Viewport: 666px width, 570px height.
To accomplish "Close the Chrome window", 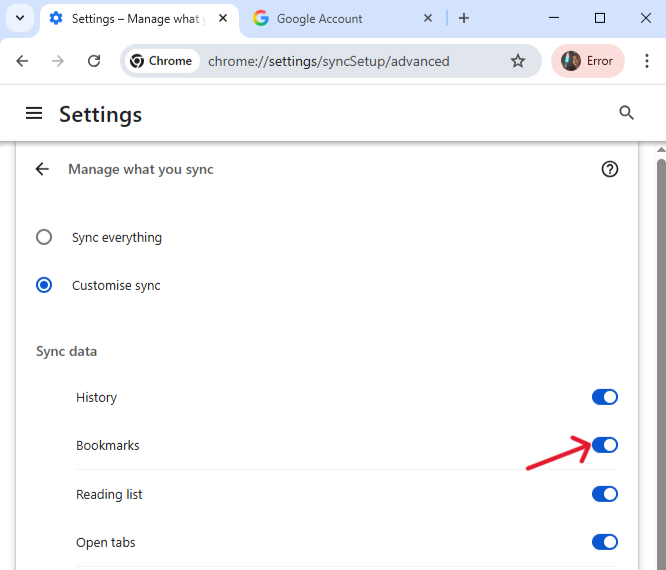I will coord(646,18).
